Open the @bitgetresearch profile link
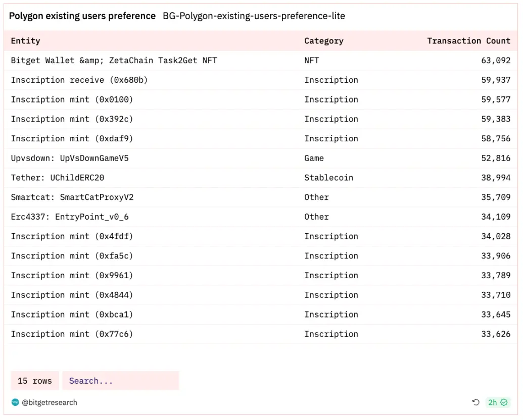The image size is (523, 420). click(50, 402)
